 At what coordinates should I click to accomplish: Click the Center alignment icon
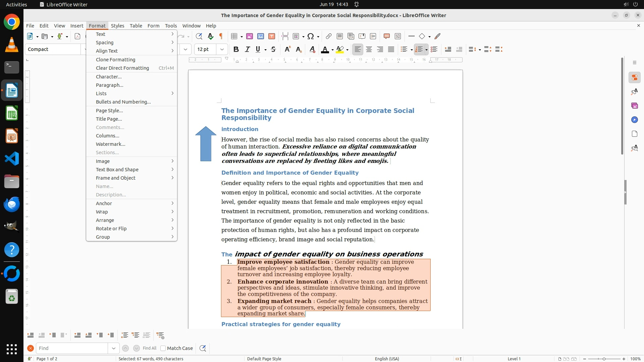[x=369, y=49]
